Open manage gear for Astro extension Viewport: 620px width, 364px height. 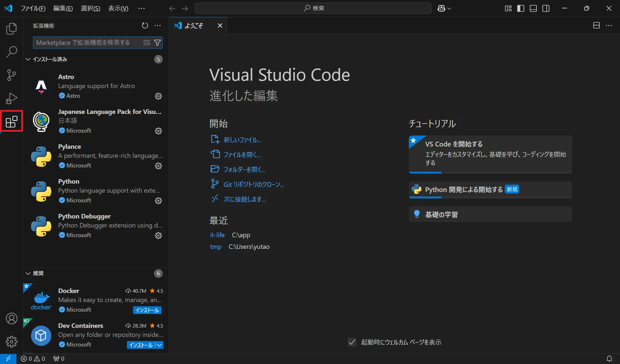coord(158,96)
